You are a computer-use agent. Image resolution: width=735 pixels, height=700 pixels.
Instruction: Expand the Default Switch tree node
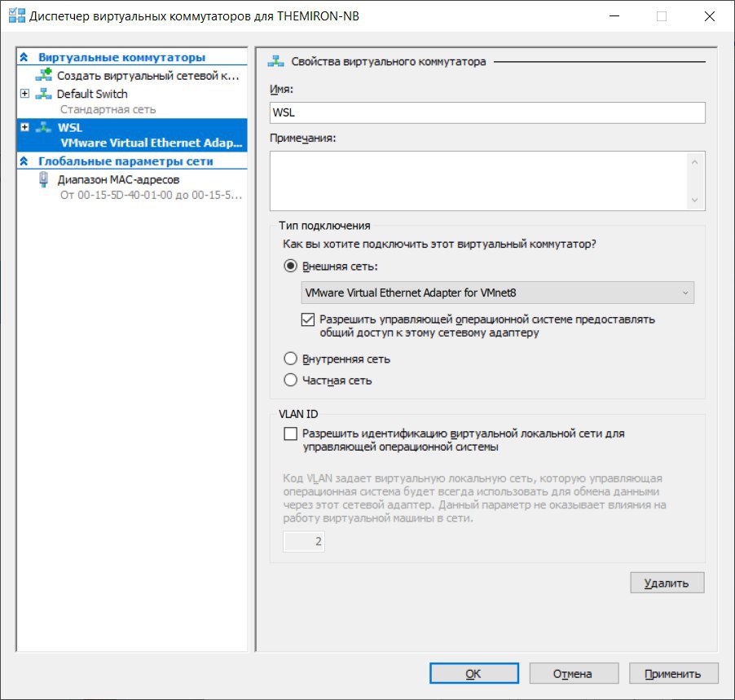24,93
